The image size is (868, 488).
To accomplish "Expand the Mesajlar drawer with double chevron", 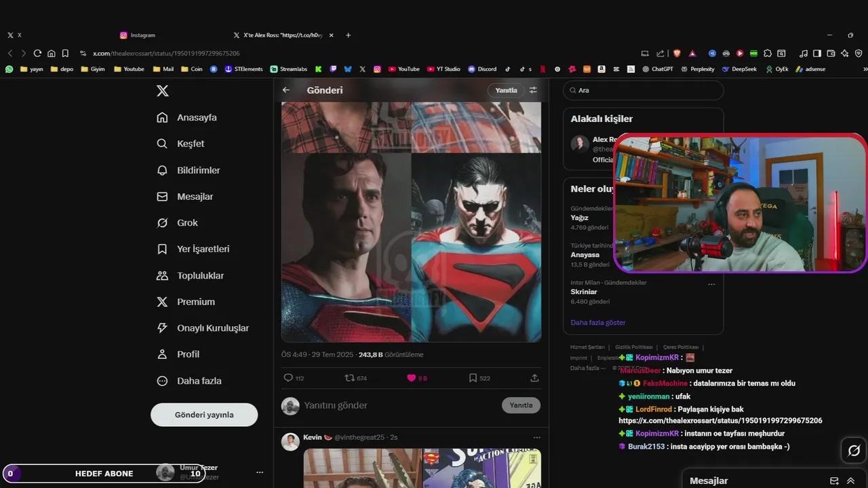I will [x=850, y=481].
